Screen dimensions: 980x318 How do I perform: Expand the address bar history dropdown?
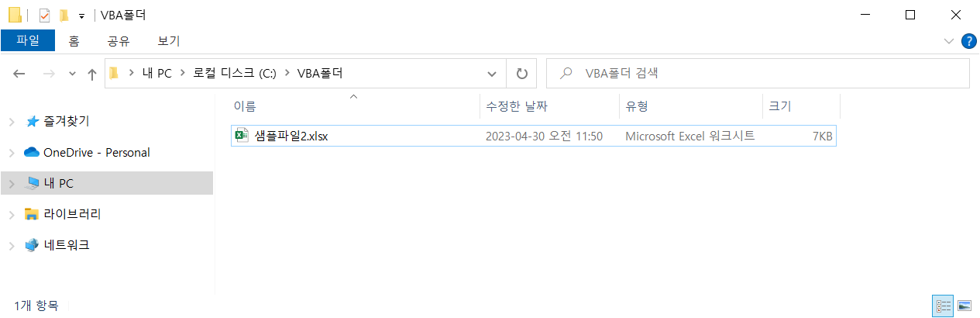click(492, 74)
